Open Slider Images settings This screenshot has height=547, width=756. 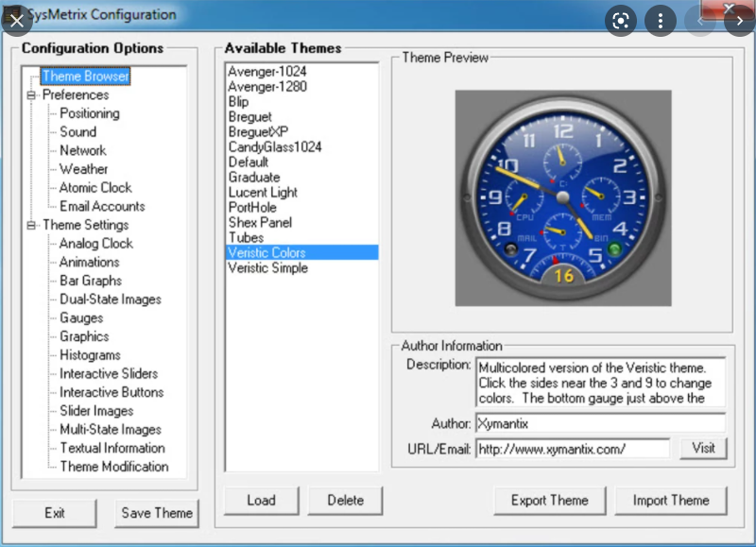[96, 411]
